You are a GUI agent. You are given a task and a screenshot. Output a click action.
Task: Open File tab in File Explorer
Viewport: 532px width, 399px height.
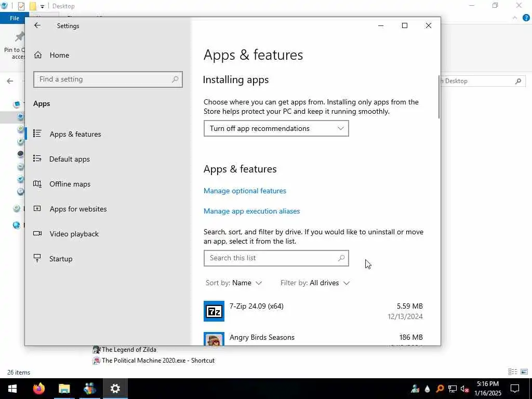click(15, 18)
